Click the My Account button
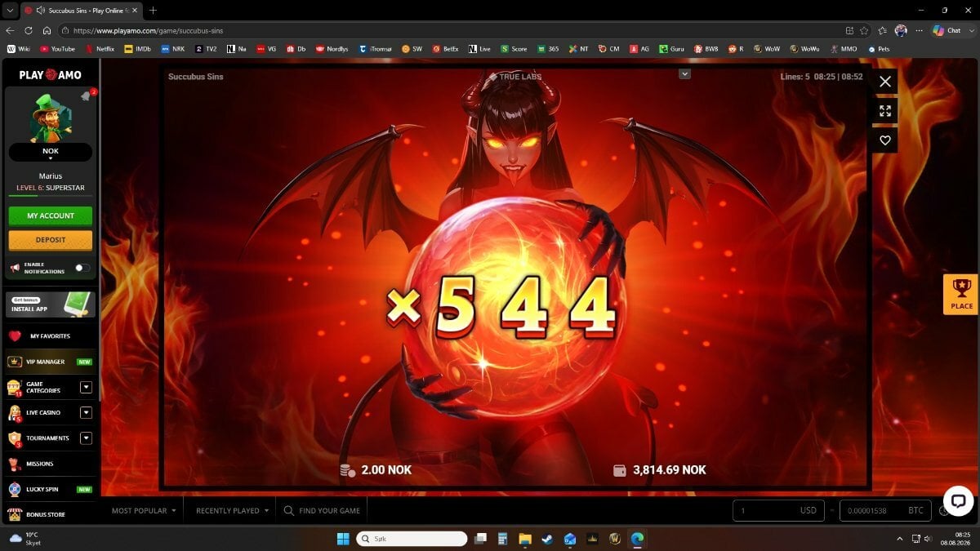Image resolution: width=980 pixels, height=551 pixels. pos(51,216)
